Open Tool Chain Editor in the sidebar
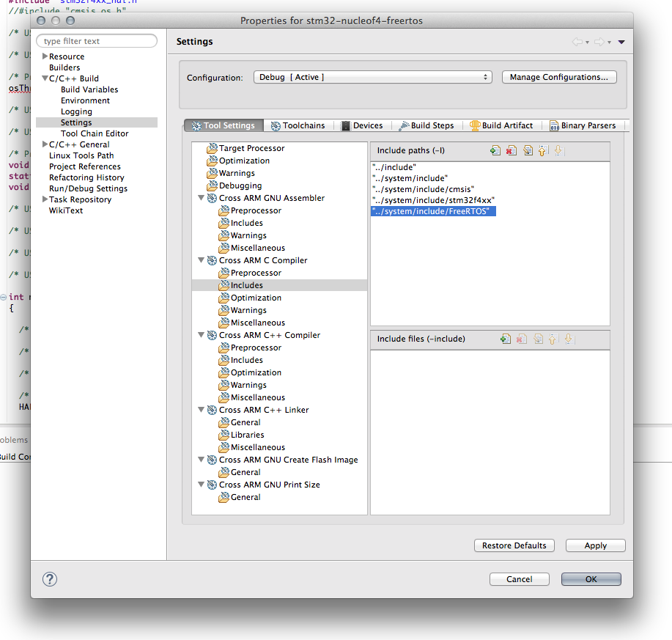The width and height of the screenshot is (672, 640). (x=95, y=133)
